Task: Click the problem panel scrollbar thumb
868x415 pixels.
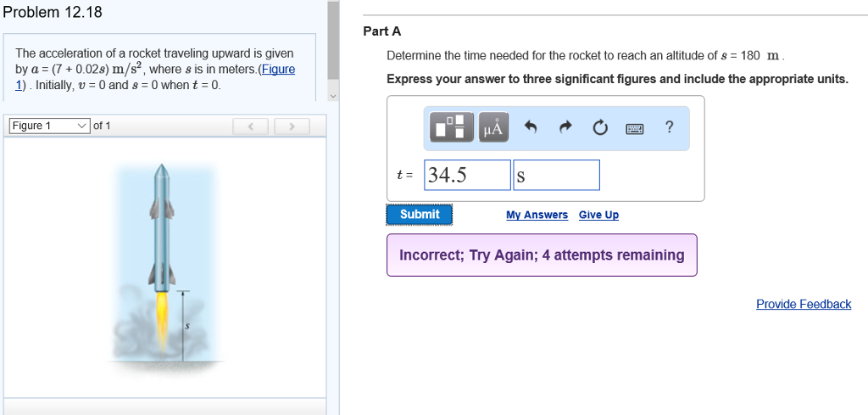Action: [333, 42]
